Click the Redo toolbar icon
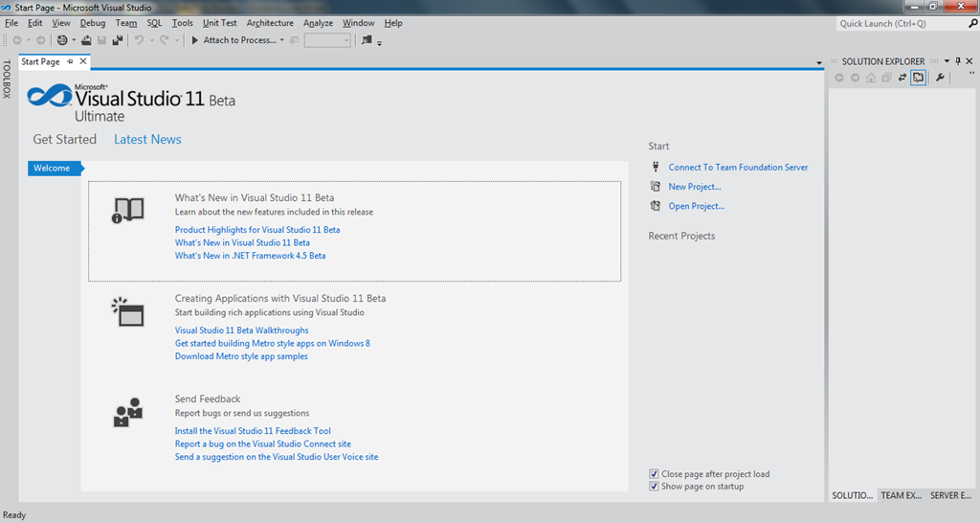The width and height of the screenshot is (980, 523). pyautogui.click(x=165, y=40)
